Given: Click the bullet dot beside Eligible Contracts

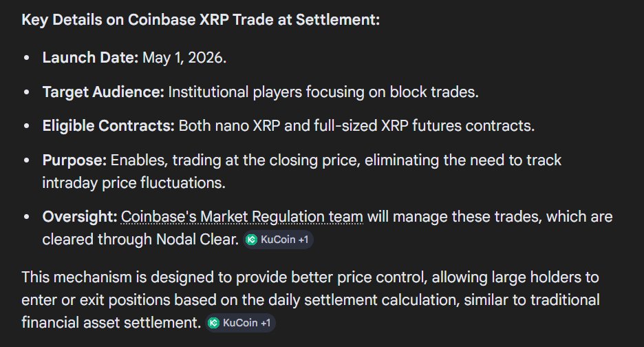Looking at the screenshot, I should click(x=27, y=127).
